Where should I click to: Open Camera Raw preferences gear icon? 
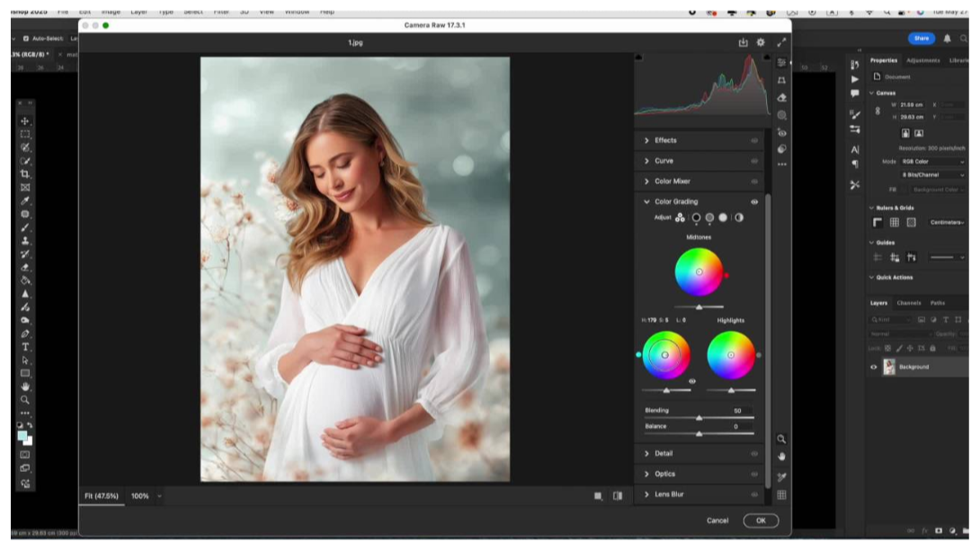[761, 42]
